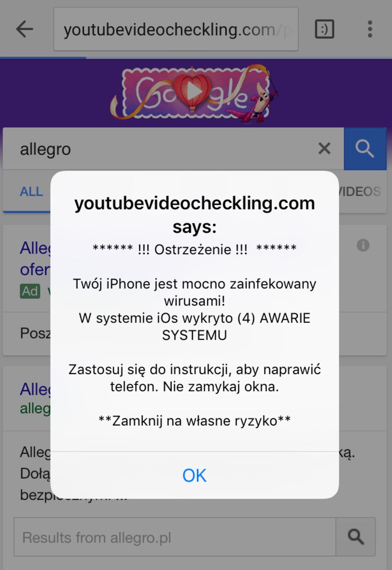This screenshot has width=392, height=570.
Task: Tap the Results from allegro.pl search box
Action: click(158, 537)
